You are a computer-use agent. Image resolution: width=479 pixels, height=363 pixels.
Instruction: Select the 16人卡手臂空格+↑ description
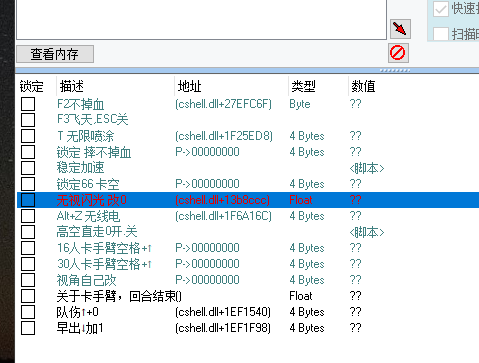point(104,248)
